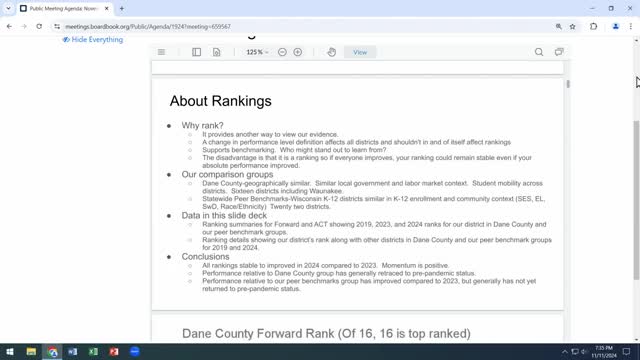The image size is (640, 360).
Task: Reload the page
Action: [39, 27]
